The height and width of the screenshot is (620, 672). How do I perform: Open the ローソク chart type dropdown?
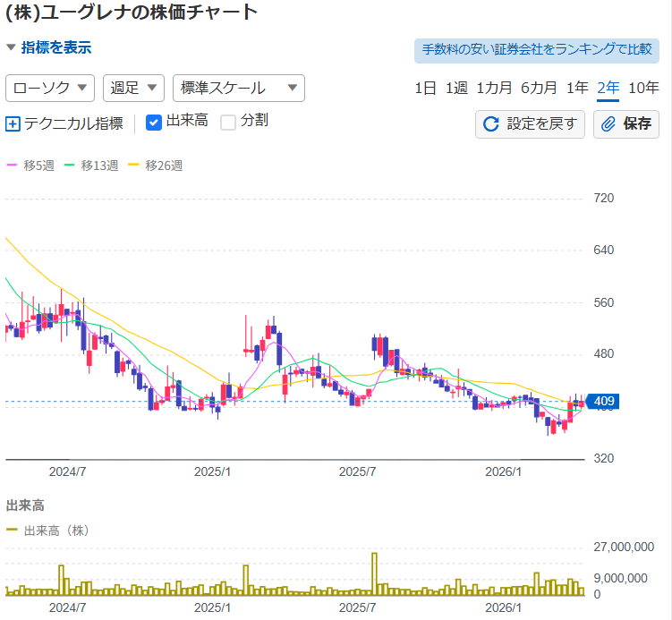[50, 88]
